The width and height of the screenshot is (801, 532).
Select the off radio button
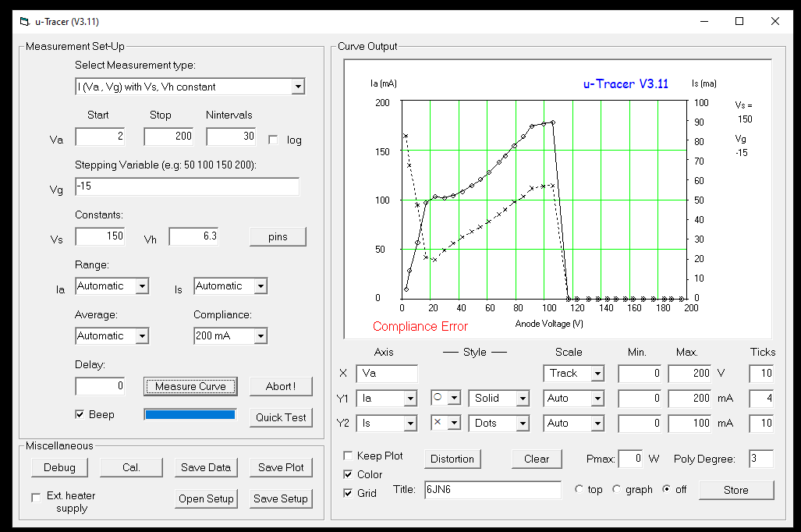click(x=666, y=489)
